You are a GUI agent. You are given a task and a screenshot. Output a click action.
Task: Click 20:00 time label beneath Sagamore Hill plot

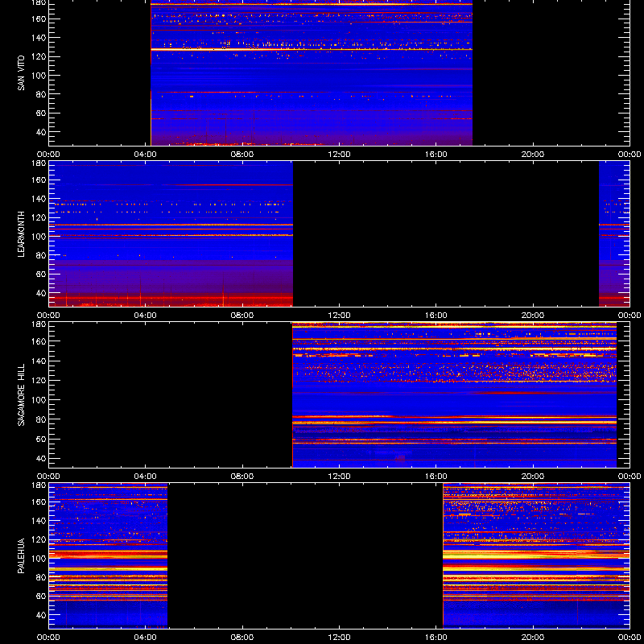coord(533,477)
